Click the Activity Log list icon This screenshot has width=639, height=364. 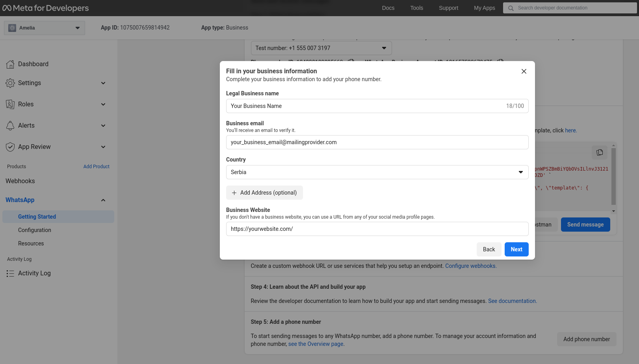click(x=10, y=273)
